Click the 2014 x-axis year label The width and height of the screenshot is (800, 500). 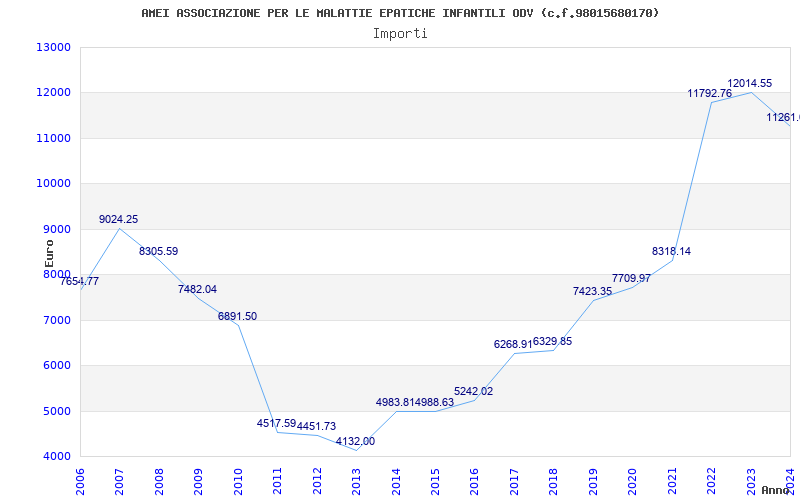396,481
